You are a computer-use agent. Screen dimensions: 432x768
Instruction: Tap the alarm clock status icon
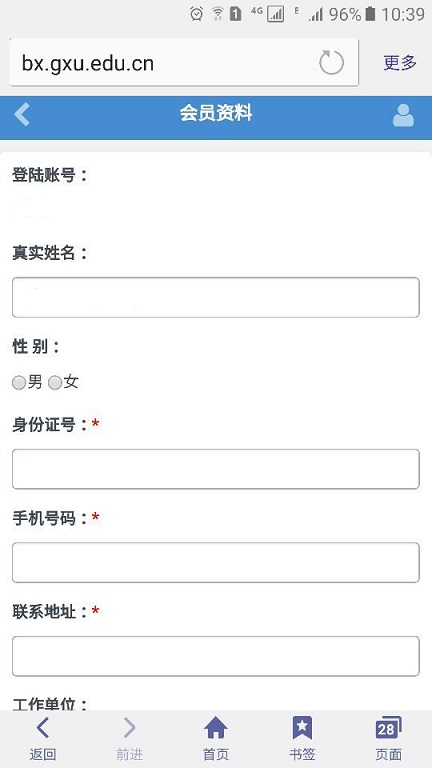[x=197, y=14]
